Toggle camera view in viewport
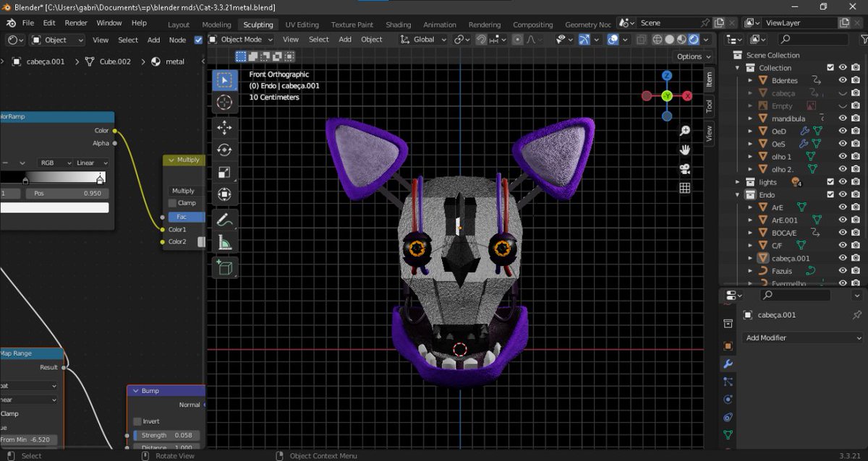The width and height of the screenshot is (868, 461). coord(684,169)
